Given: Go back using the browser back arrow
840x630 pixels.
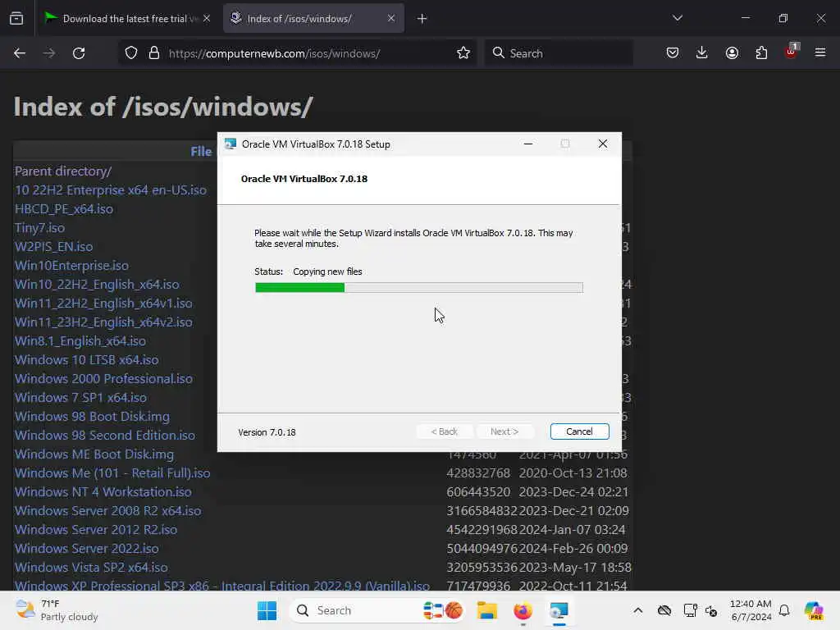Looking at the screenshot, I should (x=20, y=53).
